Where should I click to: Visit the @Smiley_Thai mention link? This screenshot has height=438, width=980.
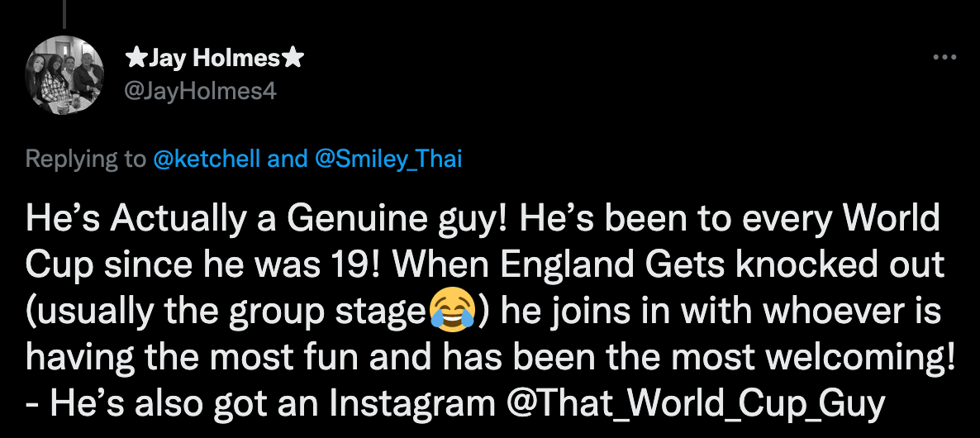pos(388,159)
